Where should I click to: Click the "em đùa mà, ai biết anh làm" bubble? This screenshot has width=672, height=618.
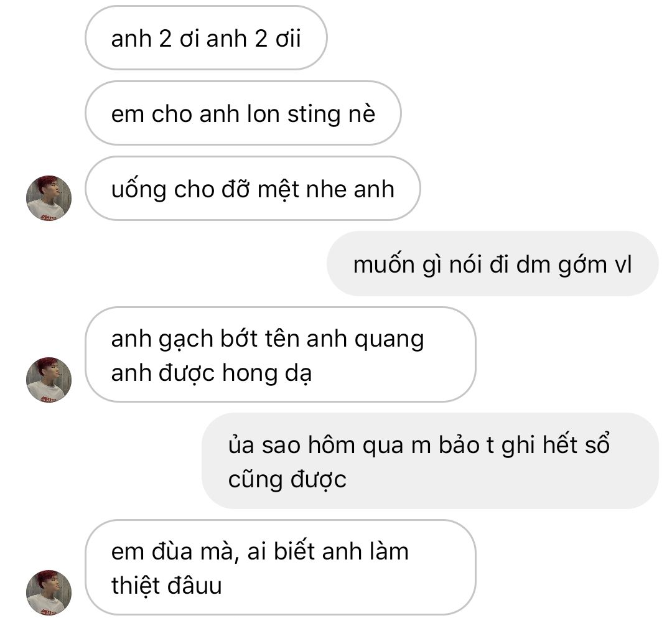(x=281, y=568)
